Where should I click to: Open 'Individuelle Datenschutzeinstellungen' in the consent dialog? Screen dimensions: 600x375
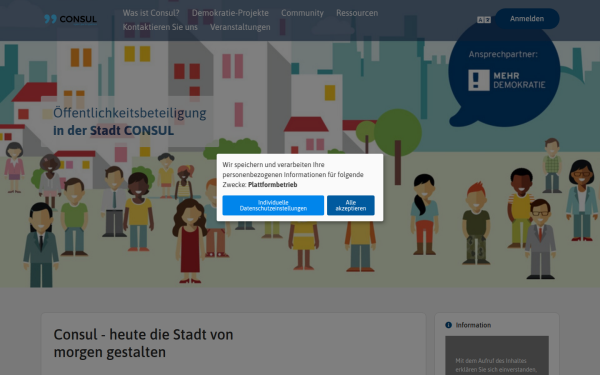pos(273,205)
